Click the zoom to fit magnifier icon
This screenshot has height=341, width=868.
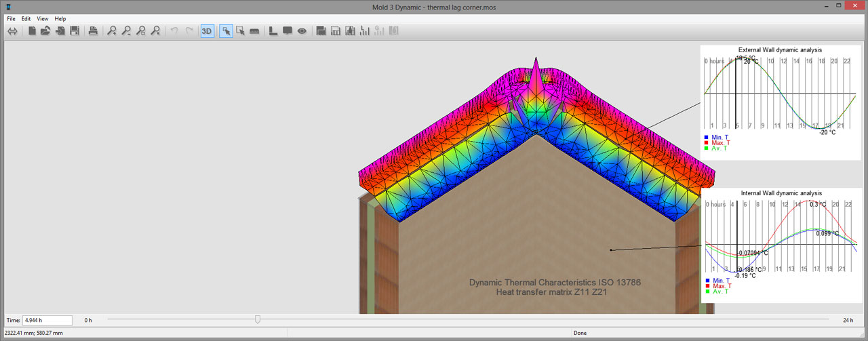pyautogui.click(x=141, y=31)
